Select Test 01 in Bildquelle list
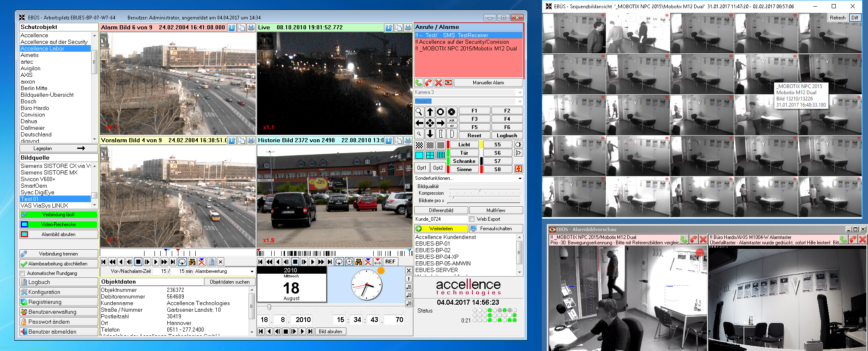This screenshot has width=868, height=351. tap(55, 199)
